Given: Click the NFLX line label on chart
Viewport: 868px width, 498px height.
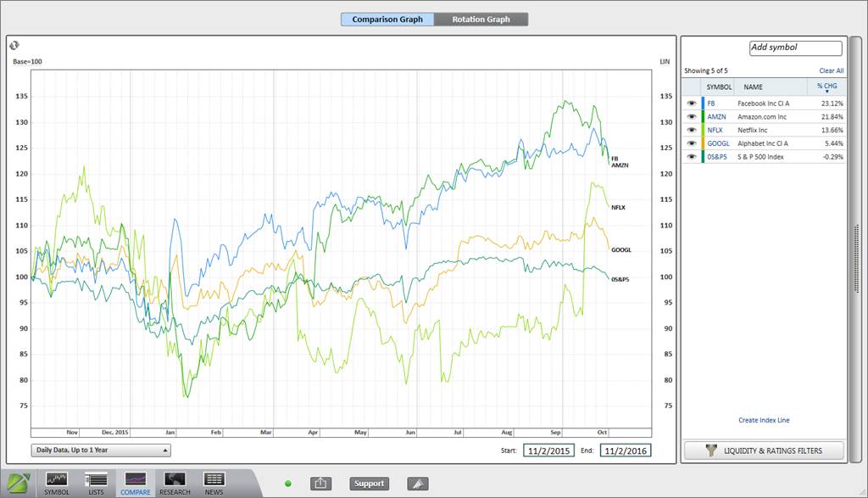Looking at the screenshot, I should pyautogui.click(x=618, y=208).
